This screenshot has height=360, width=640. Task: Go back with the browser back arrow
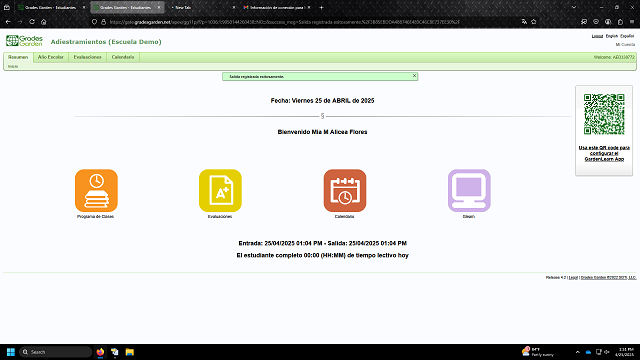click(x=8, y=22)
